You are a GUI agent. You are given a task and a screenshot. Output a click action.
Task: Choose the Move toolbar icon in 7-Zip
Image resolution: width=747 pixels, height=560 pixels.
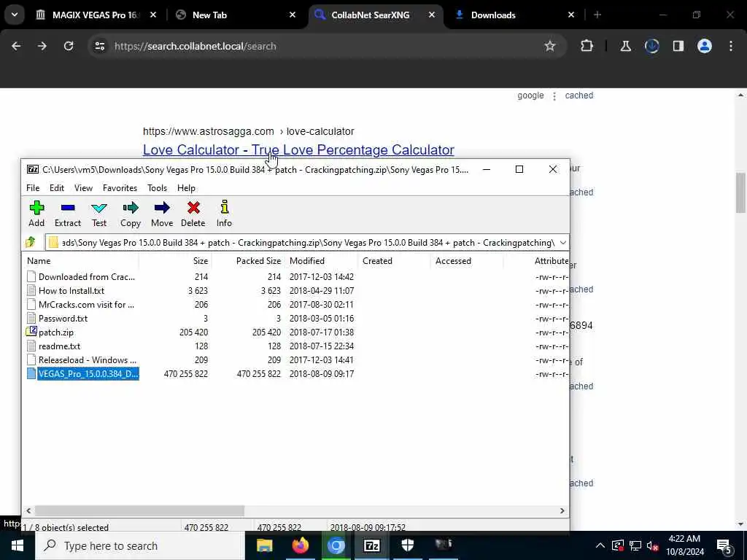pos(162,214)
